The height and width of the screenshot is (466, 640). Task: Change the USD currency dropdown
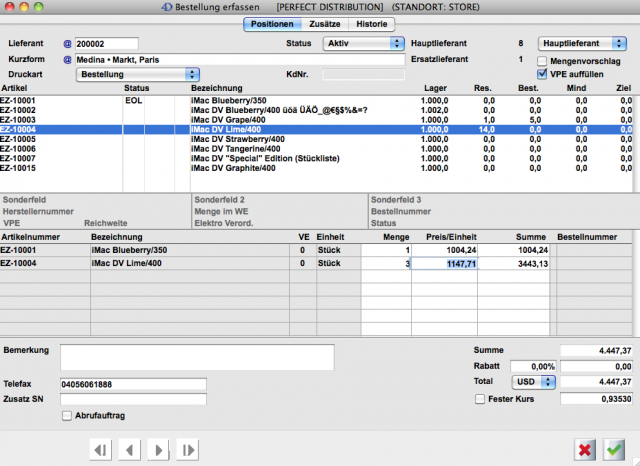pos(533,382)
